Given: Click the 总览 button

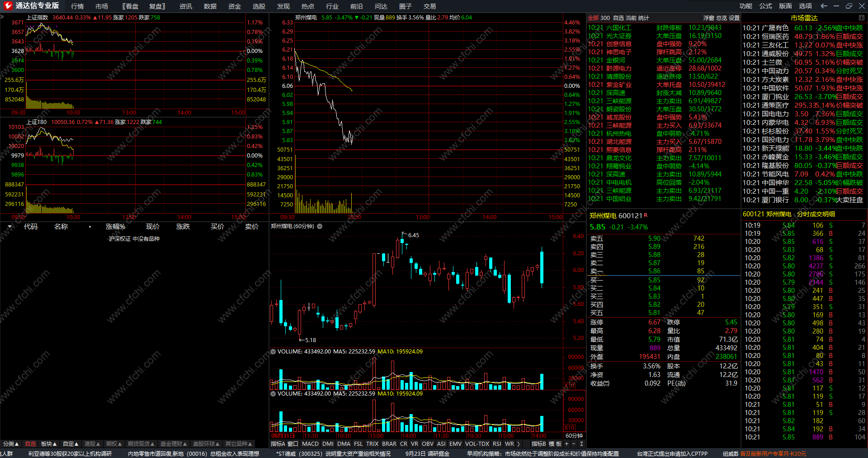Looking at the screenshot, I should click(722, 18).
